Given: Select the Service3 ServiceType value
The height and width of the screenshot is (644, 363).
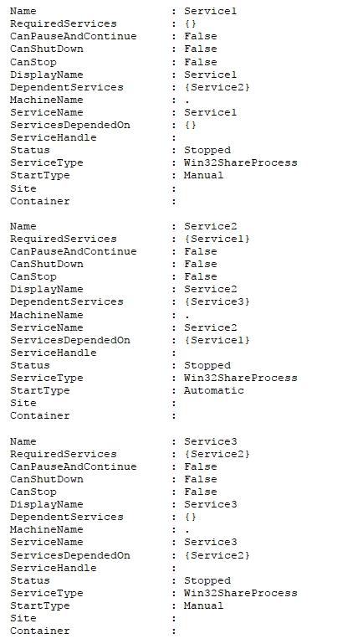Looking at the screenshot, I should (x=240, y=593).
